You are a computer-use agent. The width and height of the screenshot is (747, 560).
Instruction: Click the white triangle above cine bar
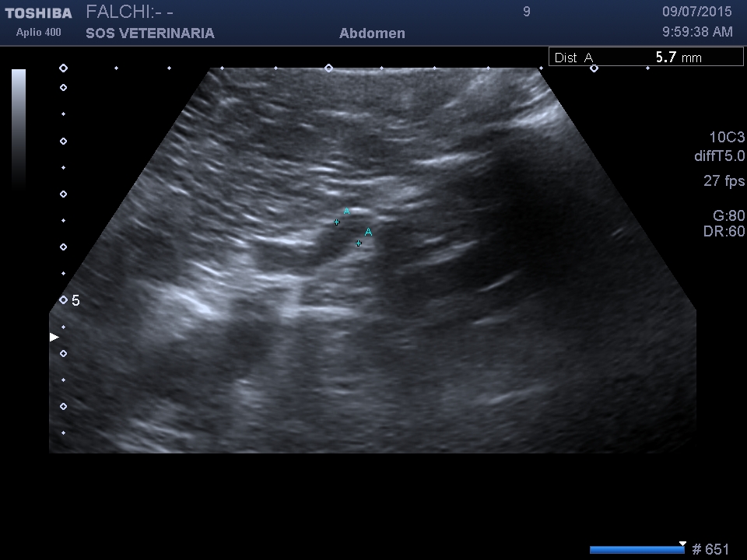pos(682,544)
